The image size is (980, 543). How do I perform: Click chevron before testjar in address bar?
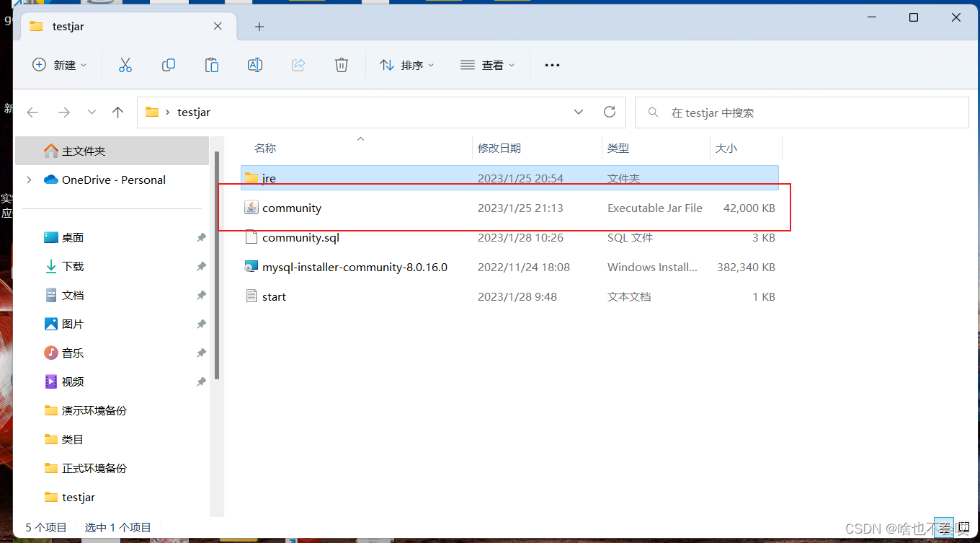pos(167,112)
